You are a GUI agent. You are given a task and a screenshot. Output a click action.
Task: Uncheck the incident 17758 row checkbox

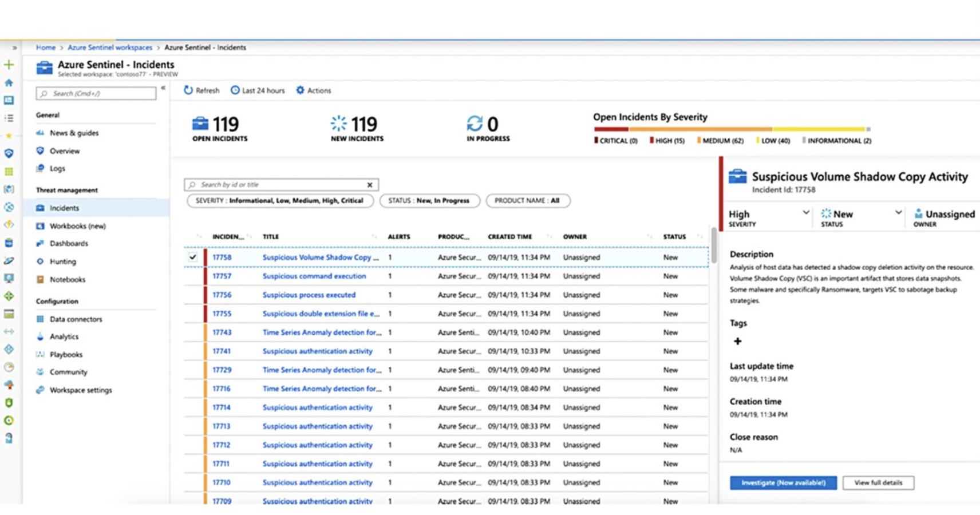pyautogui.click(x=193, y=257)
